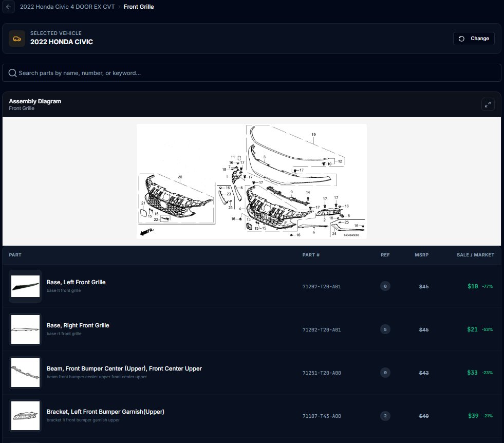The height and width of the screenshot is (443, 504).
Task: Click 'bracket lt front bumper garnish upper' subtitle
Action: coord(83,420)
